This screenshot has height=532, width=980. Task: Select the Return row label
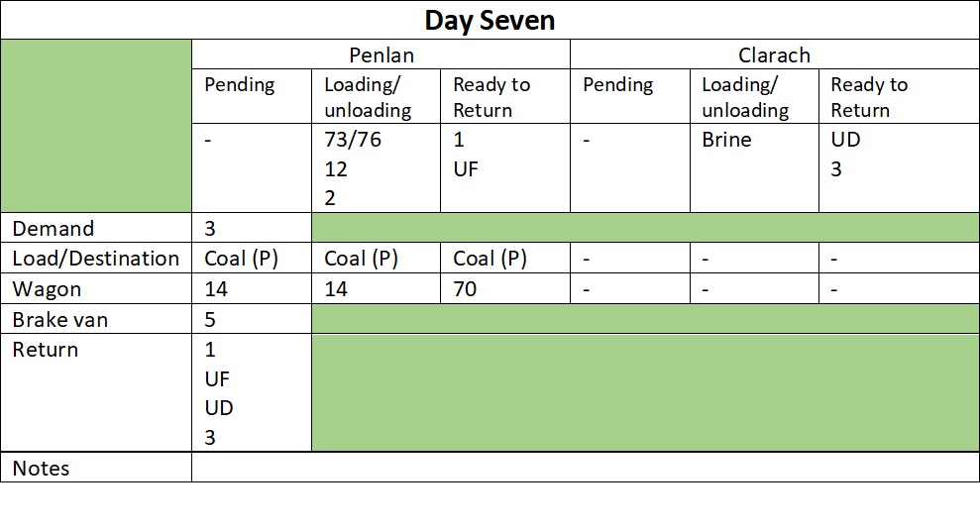click(x=96, y=392)
